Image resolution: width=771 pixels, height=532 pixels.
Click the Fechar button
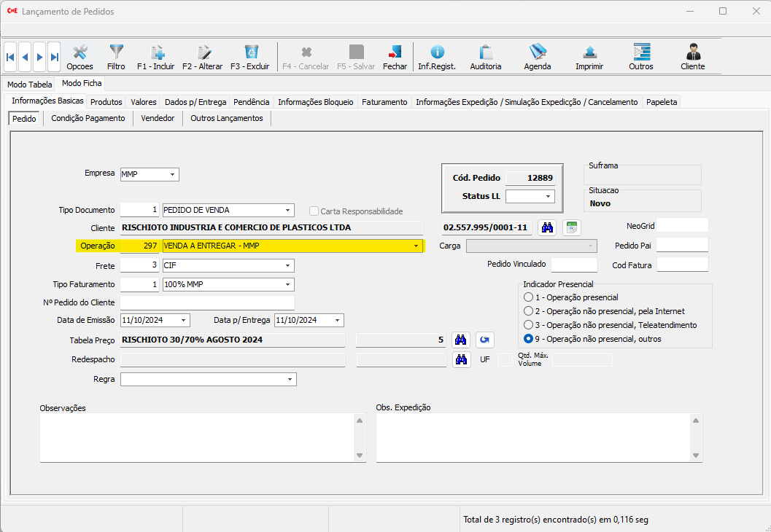click(x=395, y=57)
